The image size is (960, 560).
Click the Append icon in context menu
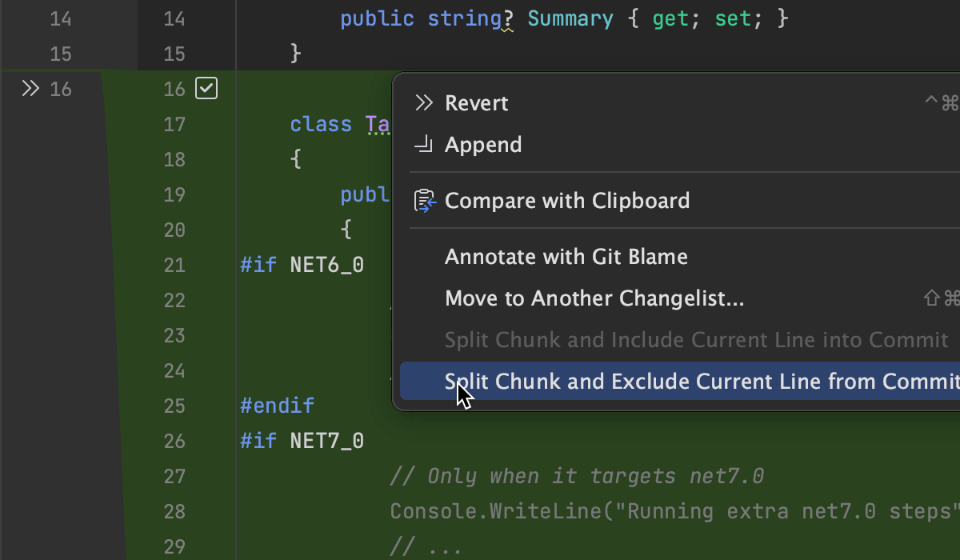click(423, 145)
